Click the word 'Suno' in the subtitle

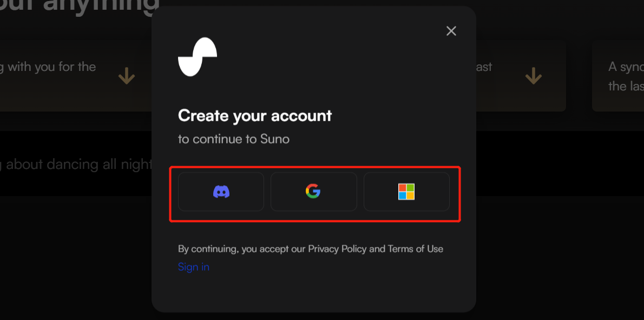click(x=275, y=139)
